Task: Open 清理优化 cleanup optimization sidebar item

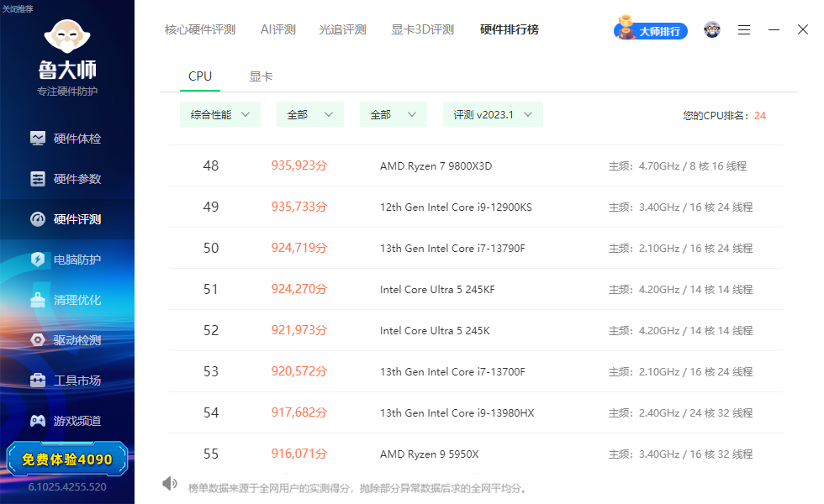Action: point(66,300)
